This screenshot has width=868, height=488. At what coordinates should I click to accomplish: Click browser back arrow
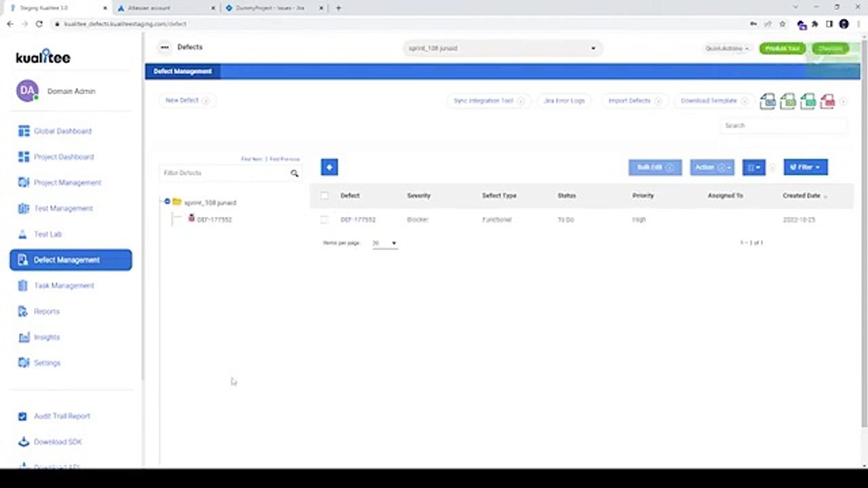coord(9,24)
